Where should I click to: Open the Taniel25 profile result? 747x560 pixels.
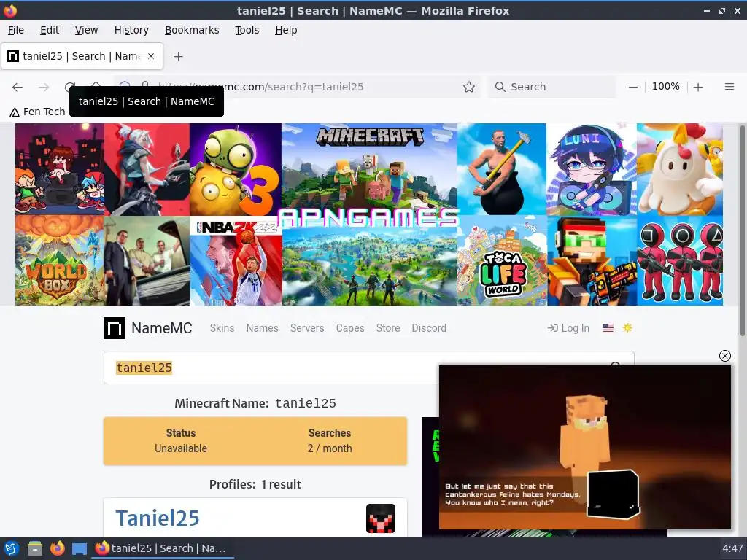(158, 518)
